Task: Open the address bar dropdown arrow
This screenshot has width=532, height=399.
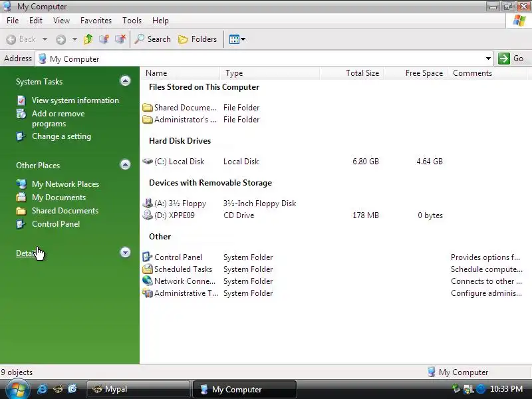Action: (x=488, y=59)
